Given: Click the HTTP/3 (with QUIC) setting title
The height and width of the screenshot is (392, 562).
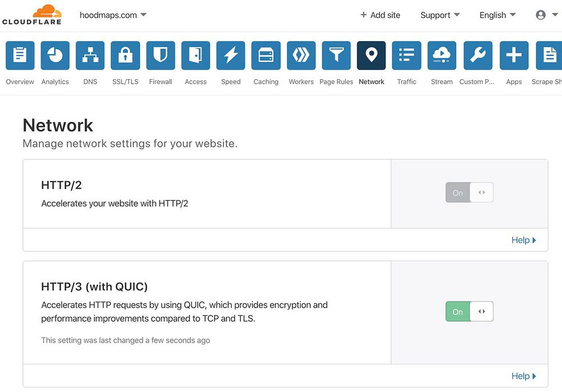Looking at the screenshot, I should (x=94, y=286).
